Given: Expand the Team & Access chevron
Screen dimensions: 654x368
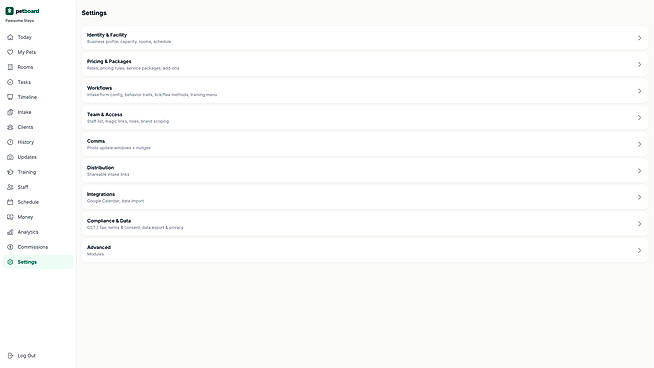Looking at the screenshot, I should [x=639, y=118].
